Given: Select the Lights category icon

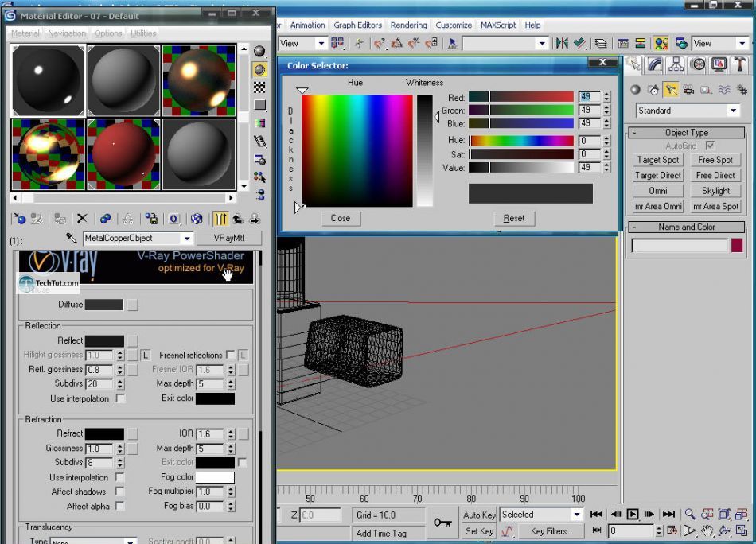Looking at the screenshot, I should coord(671,90).
